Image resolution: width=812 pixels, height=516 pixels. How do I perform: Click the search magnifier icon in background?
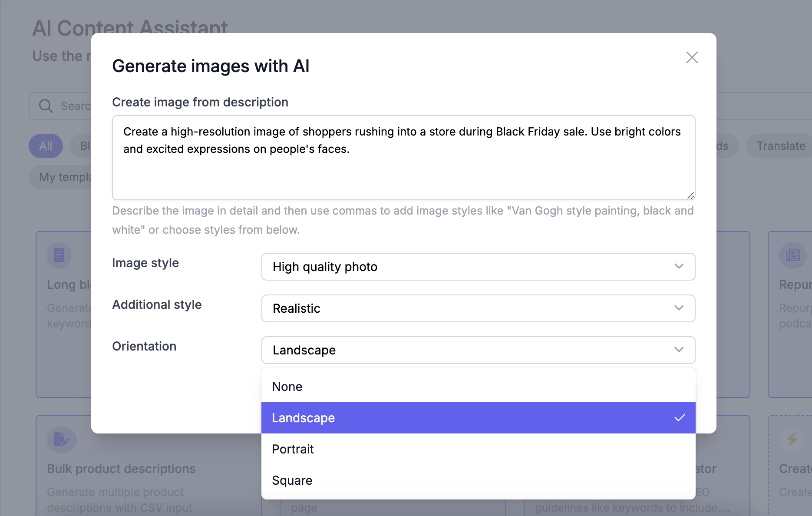click(x=46, y=106)
